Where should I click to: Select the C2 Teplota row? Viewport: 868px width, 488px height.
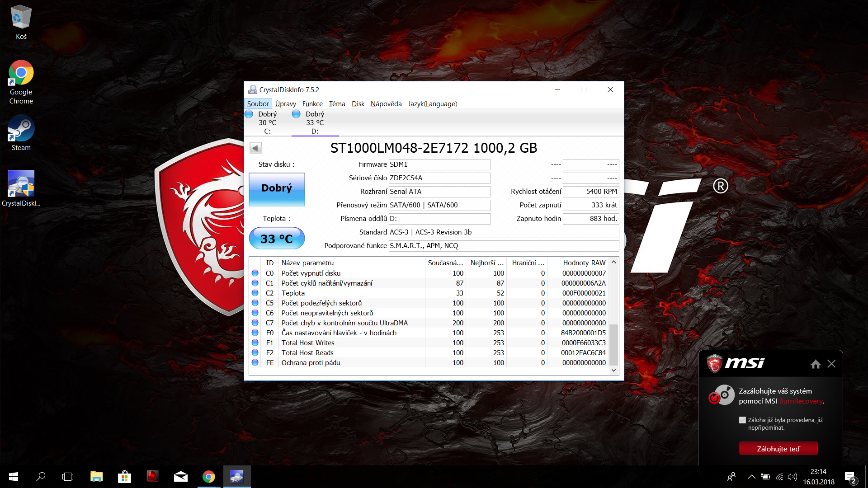(x=429, y=293)
